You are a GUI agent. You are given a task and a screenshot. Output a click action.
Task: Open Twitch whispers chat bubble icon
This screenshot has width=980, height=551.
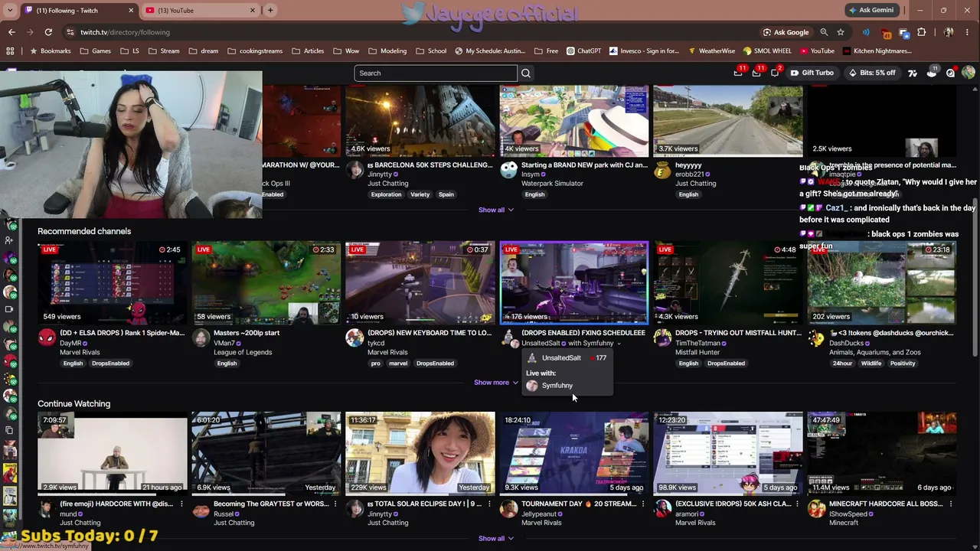[x=775, y=73]
